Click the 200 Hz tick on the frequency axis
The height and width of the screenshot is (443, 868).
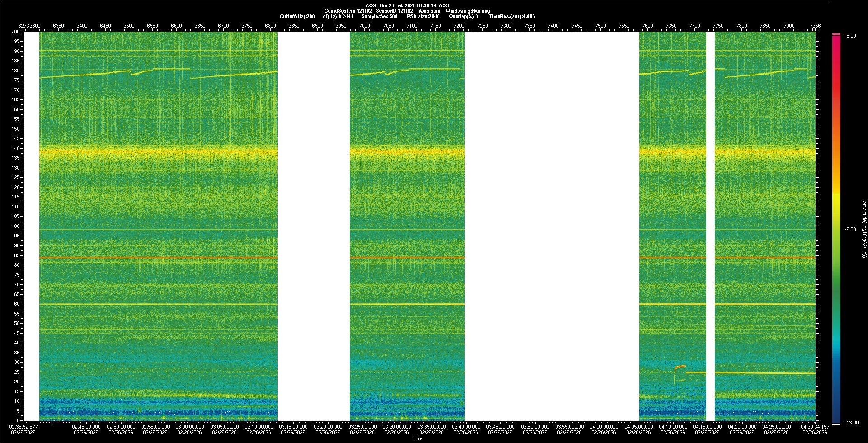(x=15, y=32)
